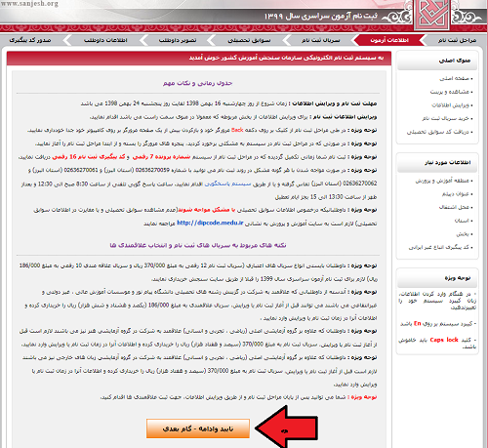Viewport: 488px width, 448px height.
Task: Open the 'صدور کد پیگیری' step tab
Action: point(30,40)
